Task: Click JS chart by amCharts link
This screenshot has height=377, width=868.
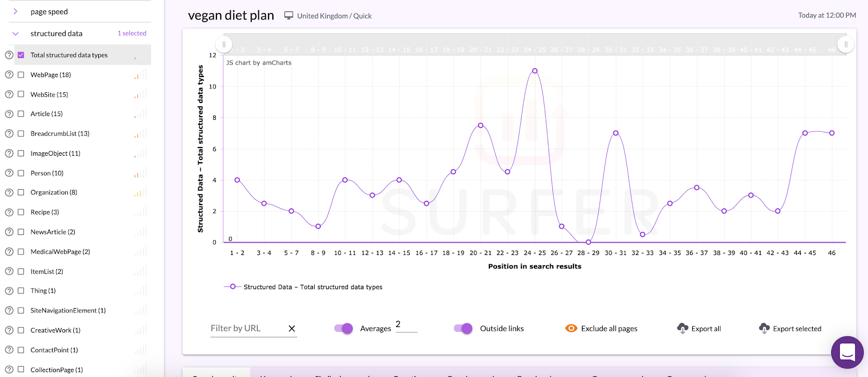Action: pyautogui.click(x=259, y=63)
